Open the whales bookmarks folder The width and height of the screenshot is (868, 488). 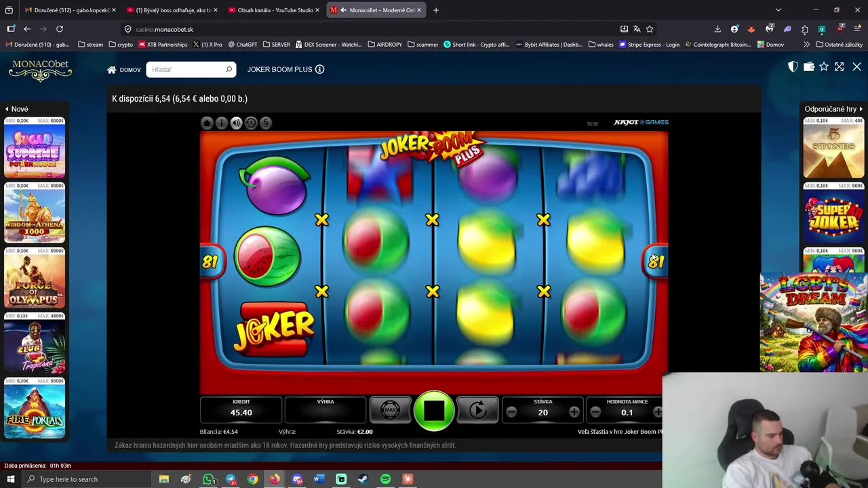pyautogui.click(x=601, y=45)
